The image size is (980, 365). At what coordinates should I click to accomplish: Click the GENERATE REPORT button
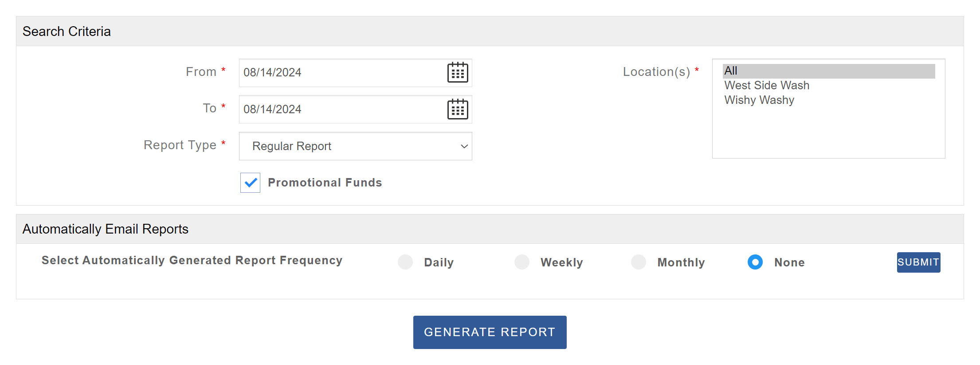(490, 332)
